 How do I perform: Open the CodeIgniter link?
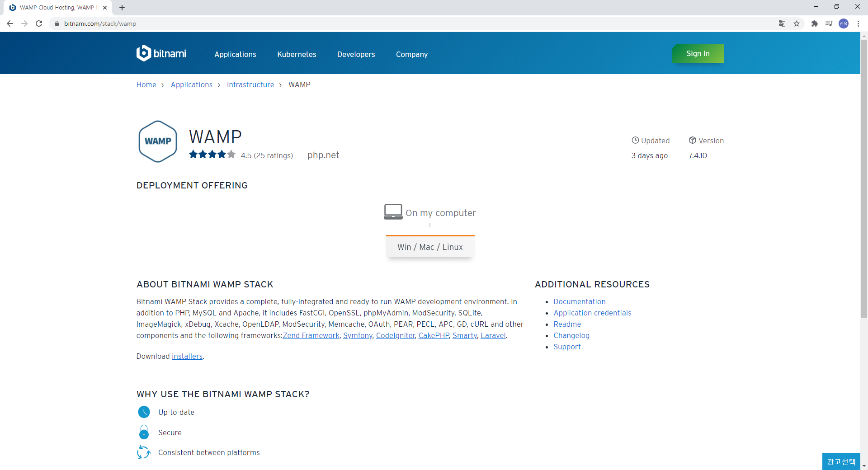(396, 335)
